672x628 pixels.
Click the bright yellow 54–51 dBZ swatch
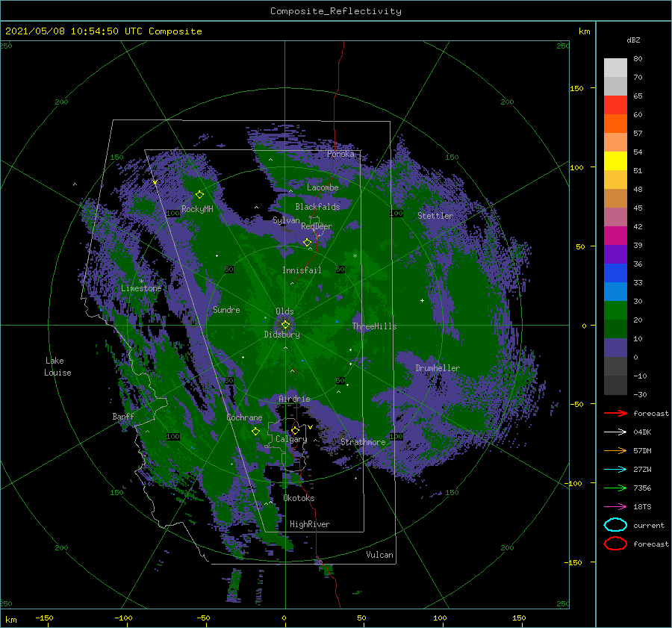pyautogui.click(x=615, y=161)
